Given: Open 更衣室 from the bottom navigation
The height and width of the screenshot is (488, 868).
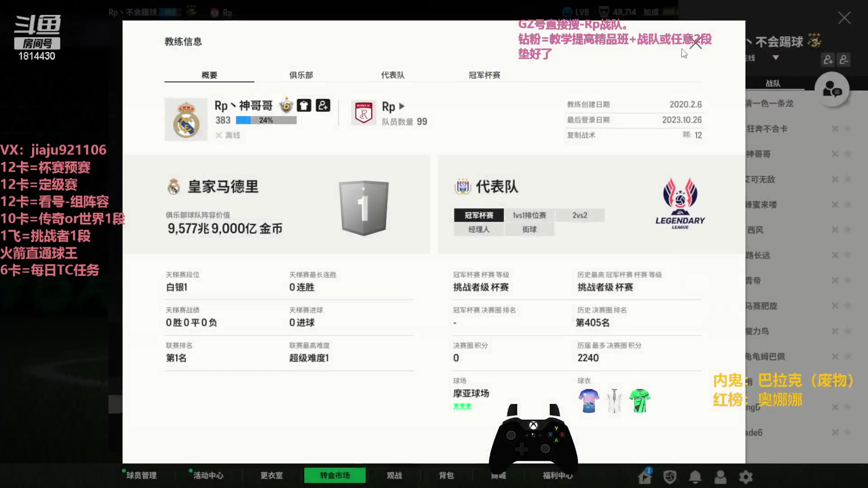Looking at the screenshot, I should click(271, 475).
